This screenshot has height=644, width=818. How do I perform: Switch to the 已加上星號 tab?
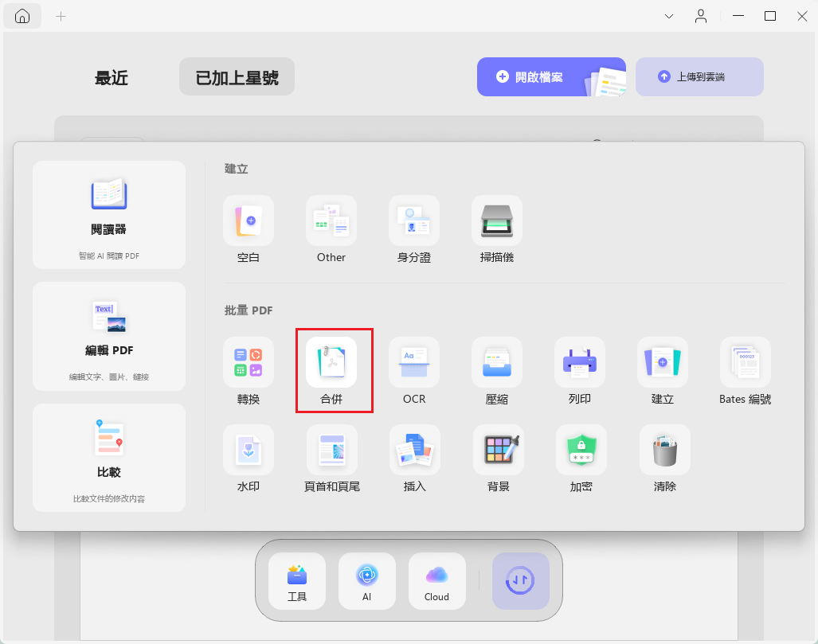tap(237, 76)
